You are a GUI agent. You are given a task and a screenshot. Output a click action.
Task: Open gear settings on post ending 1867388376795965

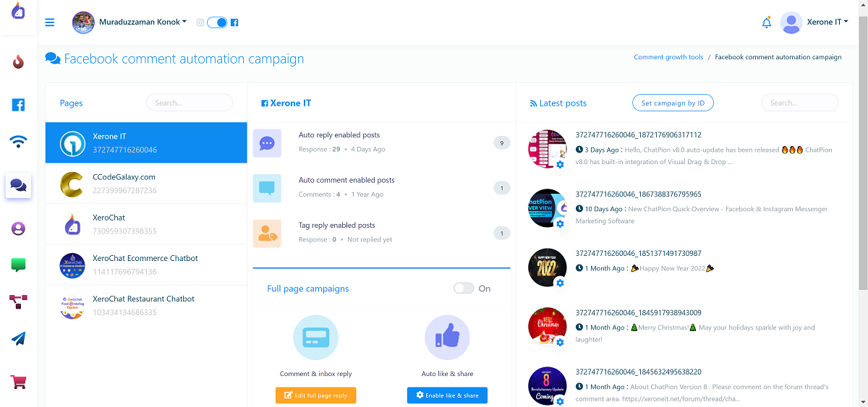[560, 224]
